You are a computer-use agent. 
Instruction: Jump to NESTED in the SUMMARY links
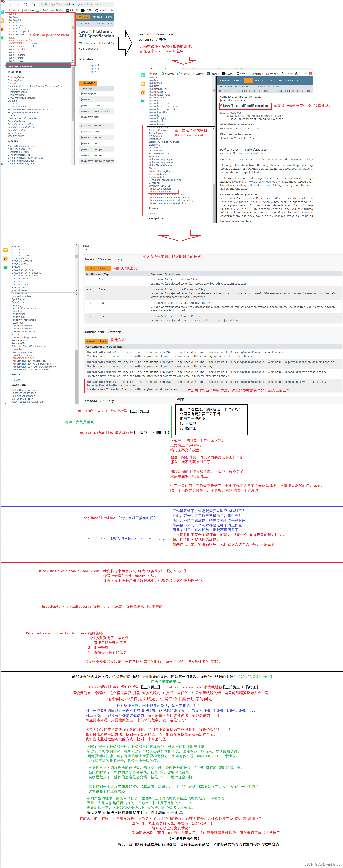(x=234, y=91)
